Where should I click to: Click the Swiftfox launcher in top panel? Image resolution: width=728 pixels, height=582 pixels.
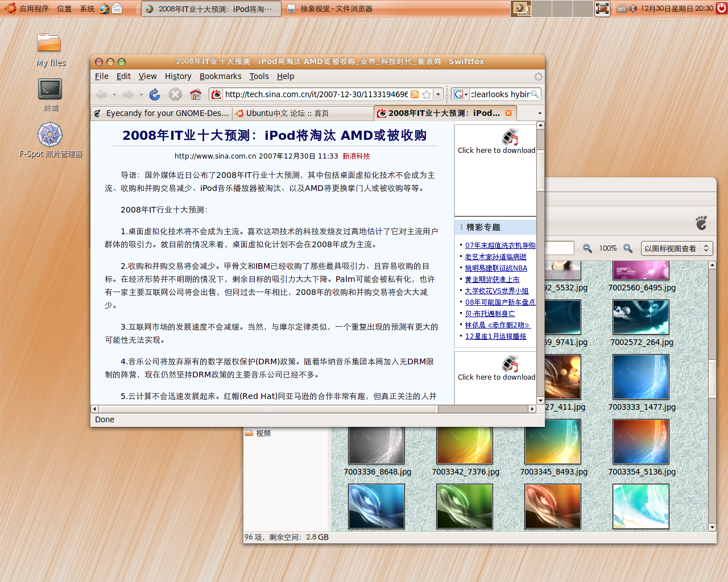(x=104, y=9)
